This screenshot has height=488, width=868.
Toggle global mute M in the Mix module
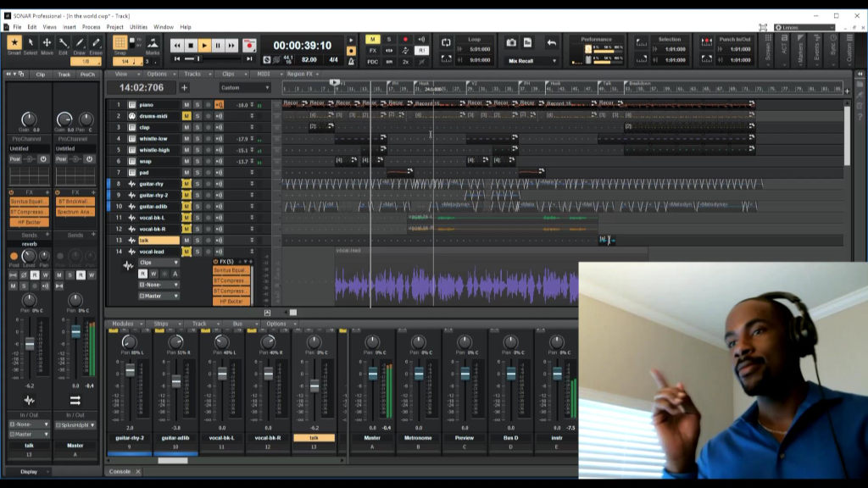(373, 39)
